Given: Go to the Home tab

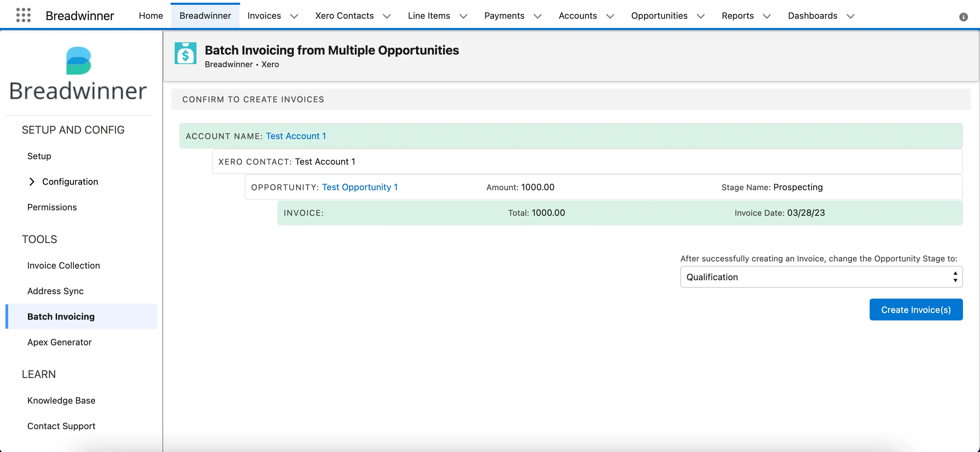Looking at the screenshot, I should (x=151, y=16).
